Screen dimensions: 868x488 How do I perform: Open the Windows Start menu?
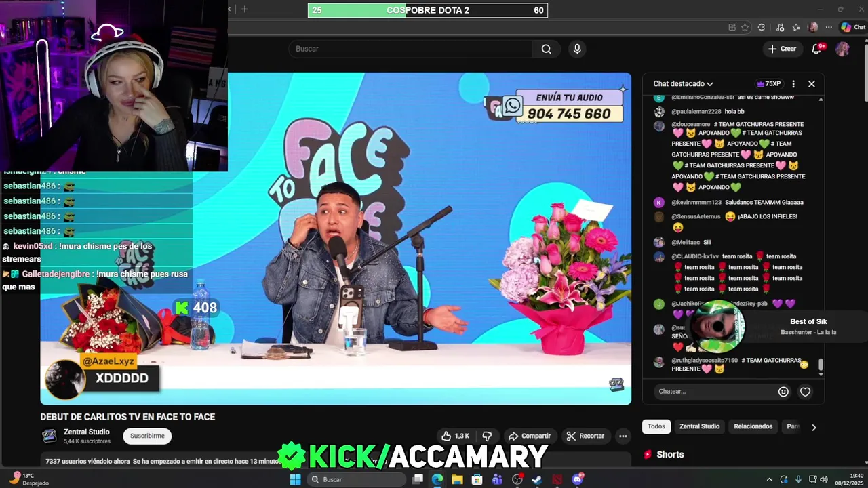click(295, 479)
